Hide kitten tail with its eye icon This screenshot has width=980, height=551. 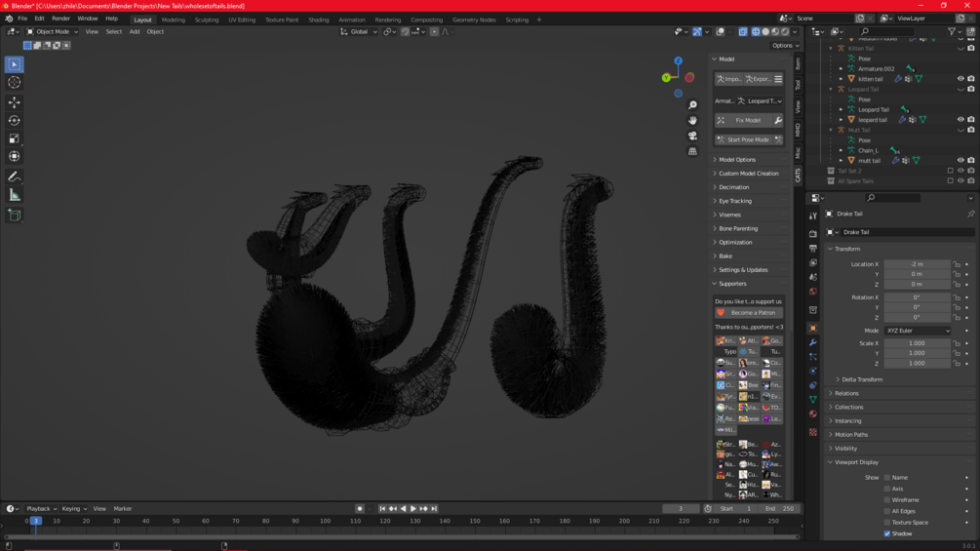coord(960,79)
